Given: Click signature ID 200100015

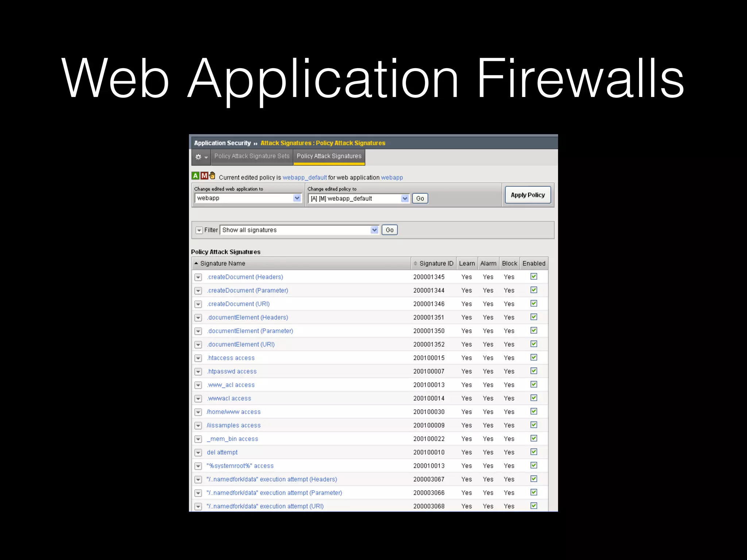Looking at the screenshot, I should pos(429,358).
